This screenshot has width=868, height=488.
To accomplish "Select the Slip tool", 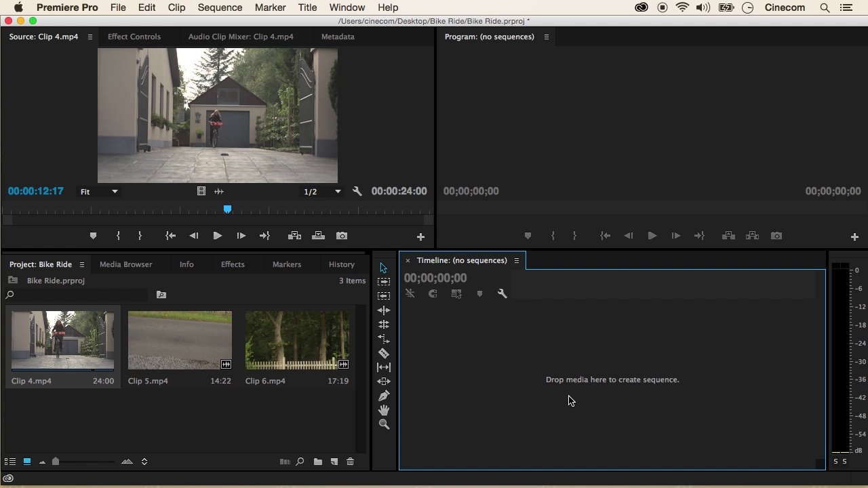I will click(384, 367).
